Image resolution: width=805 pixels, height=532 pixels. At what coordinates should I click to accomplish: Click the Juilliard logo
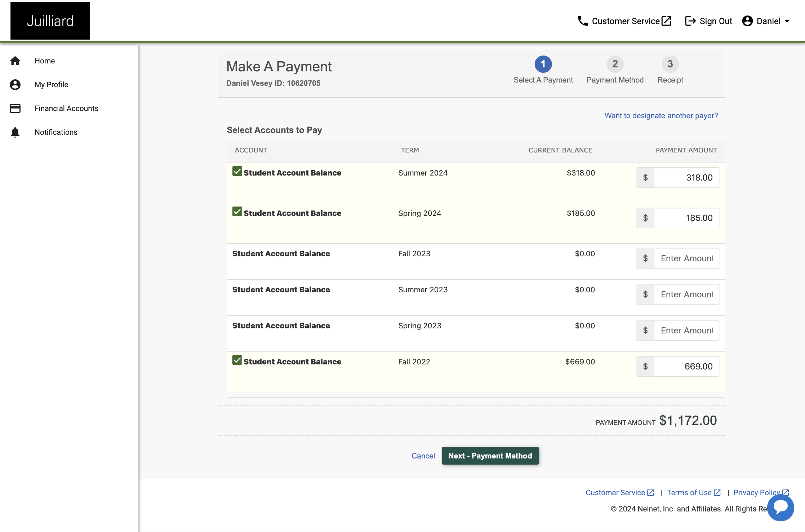[50, 21]
